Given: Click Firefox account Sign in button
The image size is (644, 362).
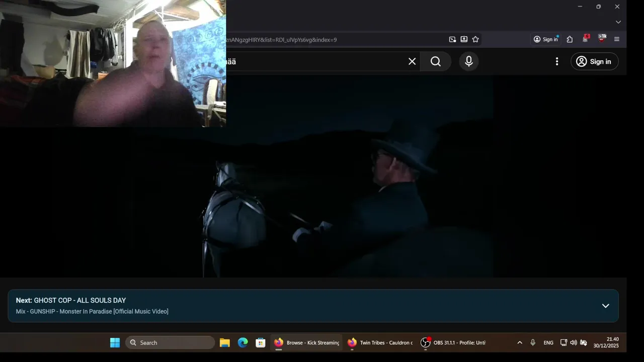Looking at the screenshot, I should (546, 39).
